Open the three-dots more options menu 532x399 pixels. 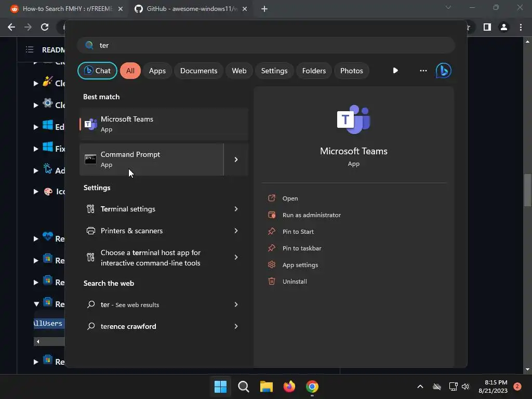pos(423,71)
